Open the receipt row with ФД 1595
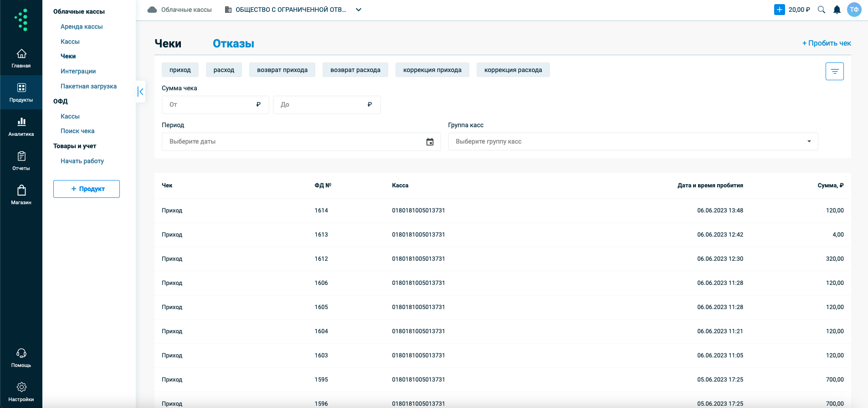868x408 pixels. 503,380
